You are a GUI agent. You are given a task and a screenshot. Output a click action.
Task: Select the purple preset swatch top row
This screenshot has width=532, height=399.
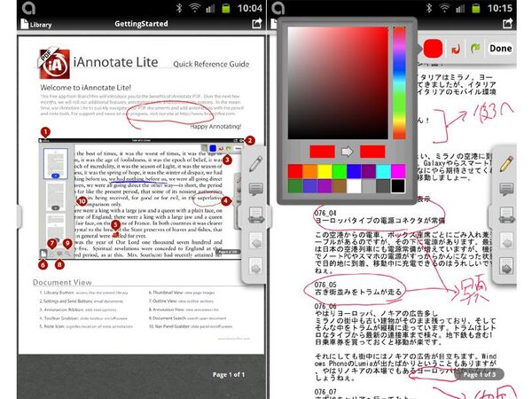tap(369, 171)
